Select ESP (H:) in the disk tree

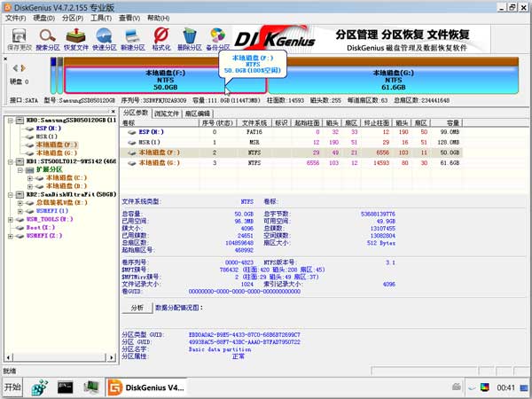click(49, 129)
